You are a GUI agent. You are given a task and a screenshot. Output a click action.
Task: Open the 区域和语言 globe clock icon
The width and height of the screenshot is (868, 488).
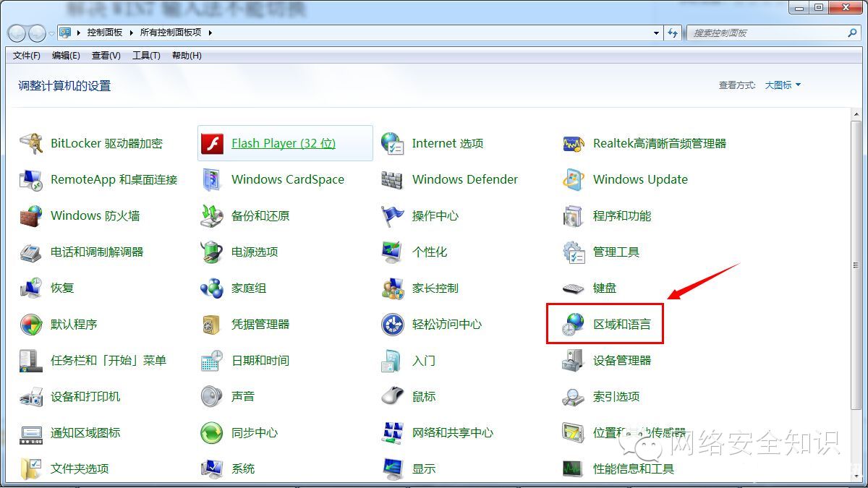pos(573,324)
